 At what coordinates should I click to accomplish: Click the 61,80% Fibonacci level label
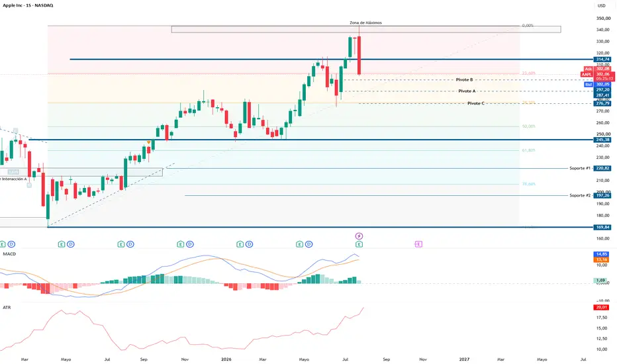click(528, 150)
